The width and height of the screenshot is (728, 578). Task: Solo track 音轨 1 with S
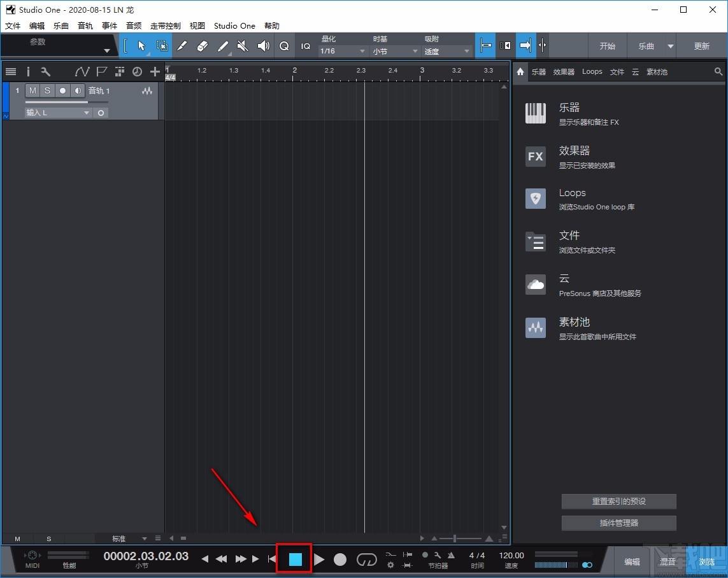[x=47, y=90]
